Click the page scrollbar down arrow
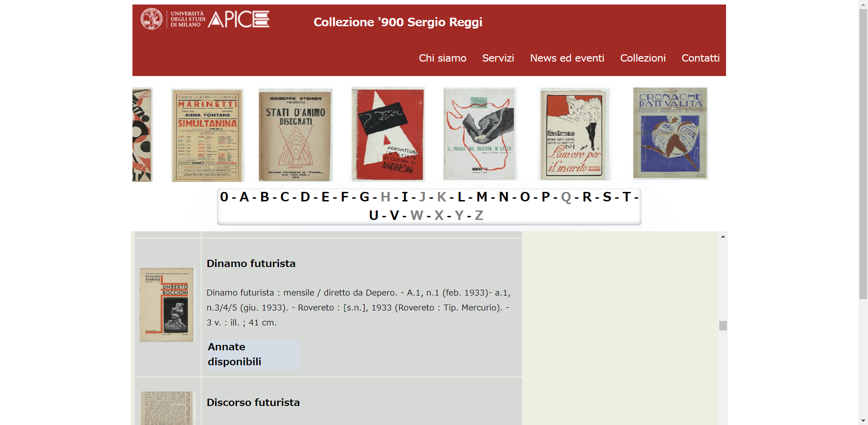The width and height of the screenshot is (868, 425). coord(863,420)
